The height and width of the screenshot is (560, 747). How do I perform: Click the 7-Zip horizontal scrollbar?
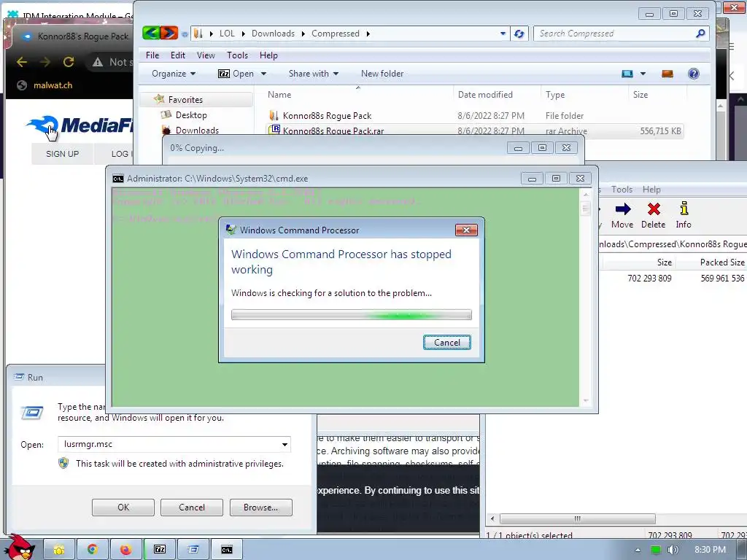pos(578,518)
